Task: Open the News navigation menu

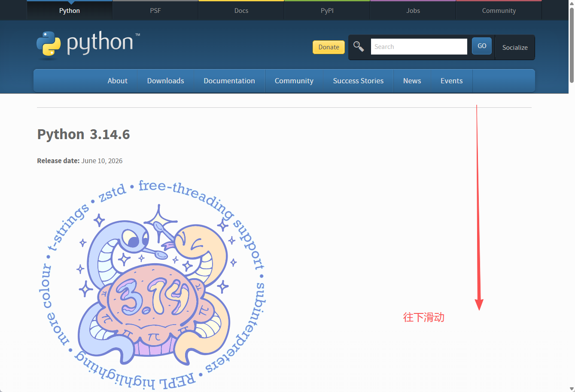Action: point(412,81)
